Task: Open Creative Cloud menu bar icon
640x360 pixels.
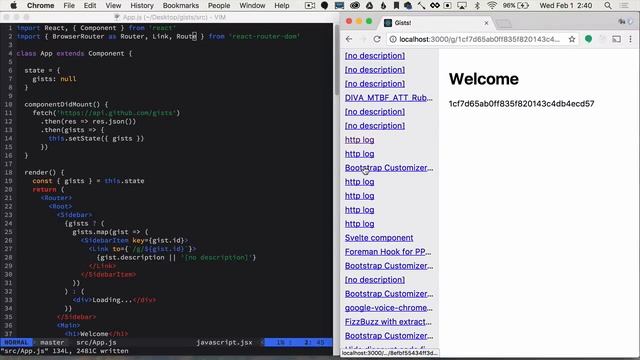Action: [355, 5]
